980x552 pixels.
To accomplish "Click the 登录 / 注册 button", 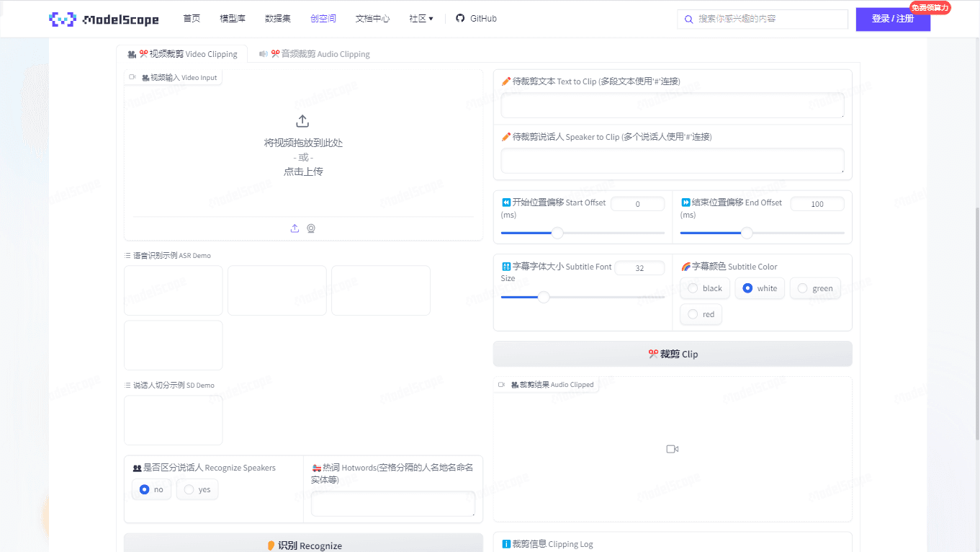I will click(x=893, y=19).
